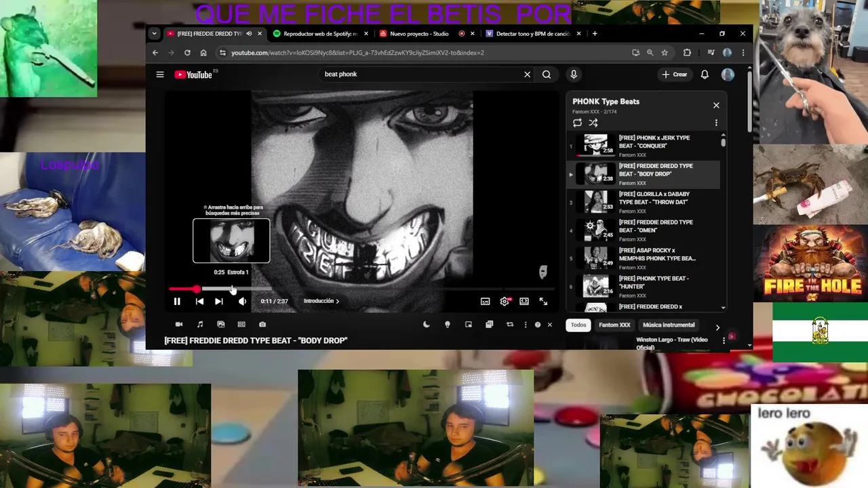Open YouTube notifications bell
Image resolution: width=868 pixels, height=488 pixels.
[x=705, y=75]
